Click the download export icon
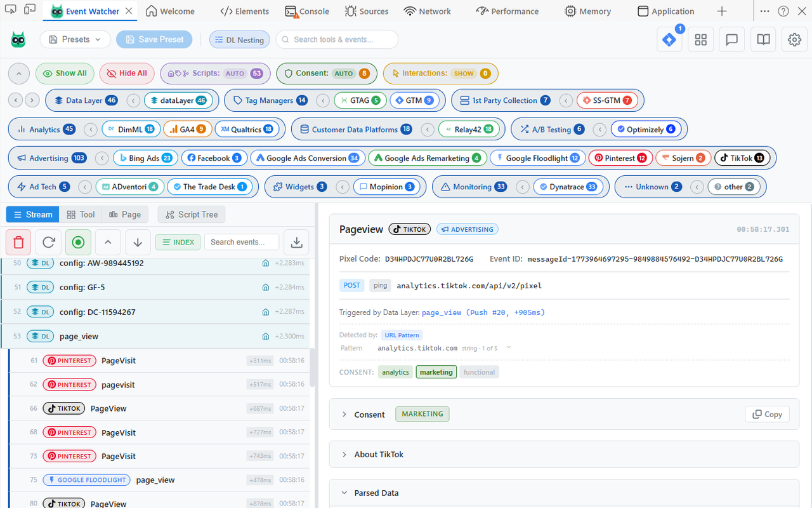812x508 pixels. point(296,242)
